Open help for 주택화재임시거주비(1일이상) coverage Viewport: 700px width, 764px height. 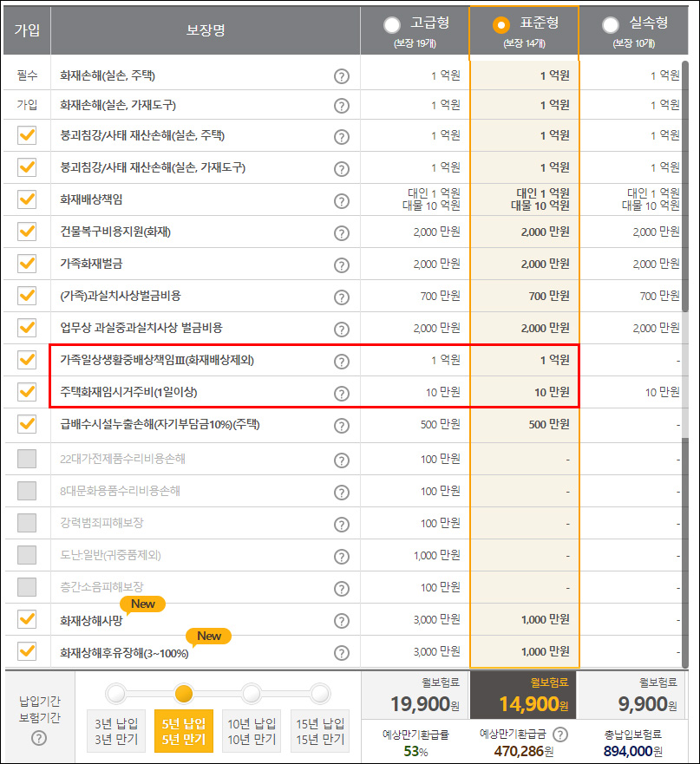(x=343, y=392)
